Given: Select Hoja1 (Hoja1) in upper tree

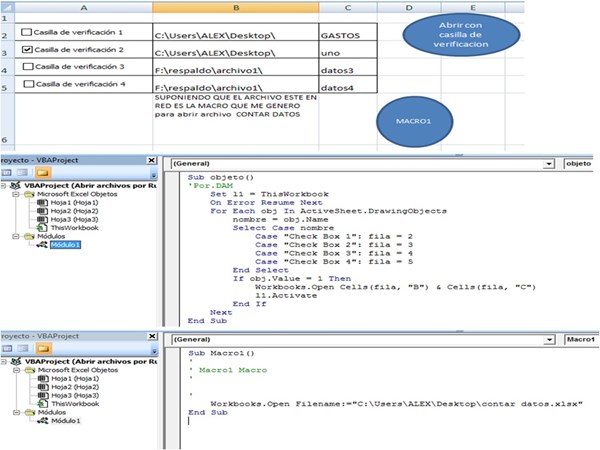Looking at the screenshot, I should pos(74,203).
